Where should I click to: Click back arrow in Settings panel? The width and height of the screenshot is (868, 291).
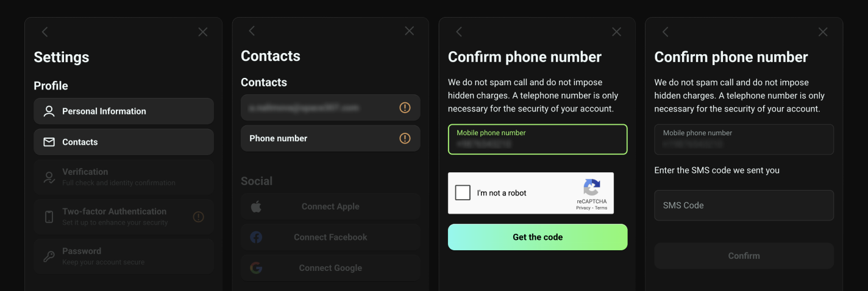(44, 32)
